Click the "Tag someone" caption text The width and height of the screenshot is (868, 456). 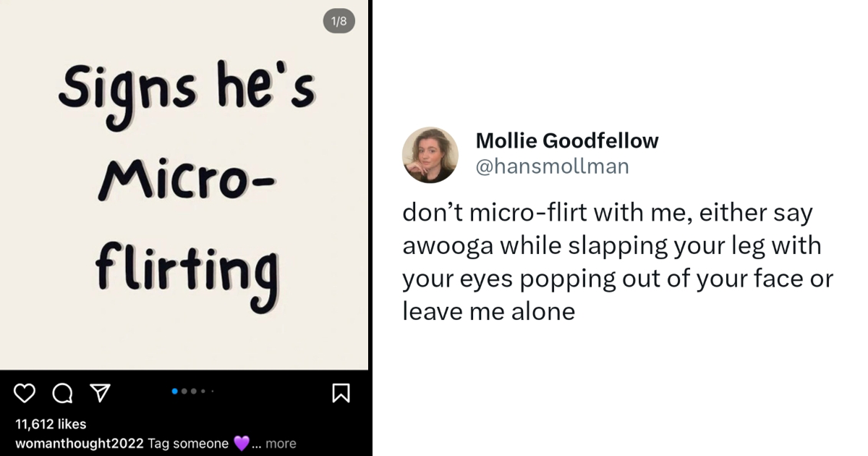[x=188, y=443]
